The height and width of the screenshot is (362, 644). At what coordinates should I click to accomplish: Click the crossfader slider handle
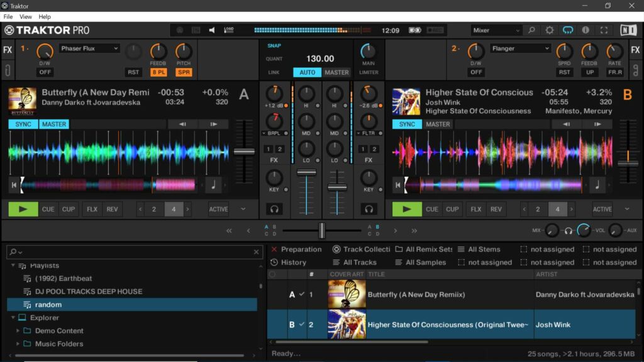pos(321,231)
